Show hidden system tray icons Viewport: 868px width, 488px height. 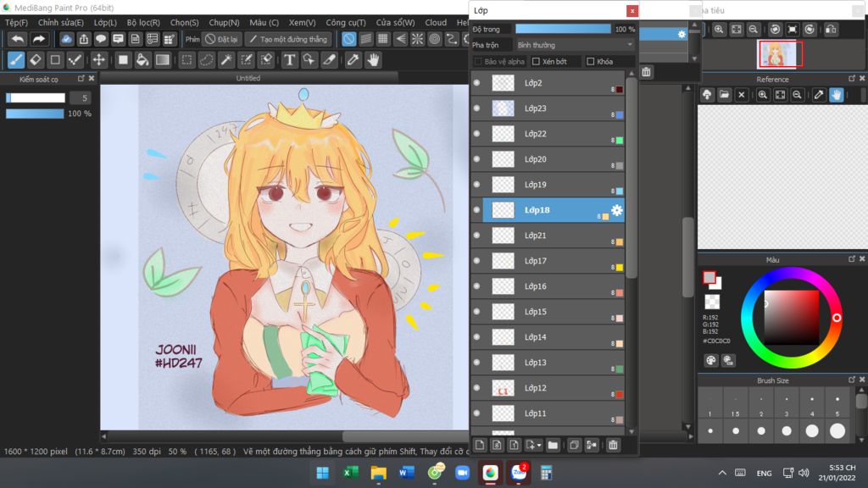(722, 473)
